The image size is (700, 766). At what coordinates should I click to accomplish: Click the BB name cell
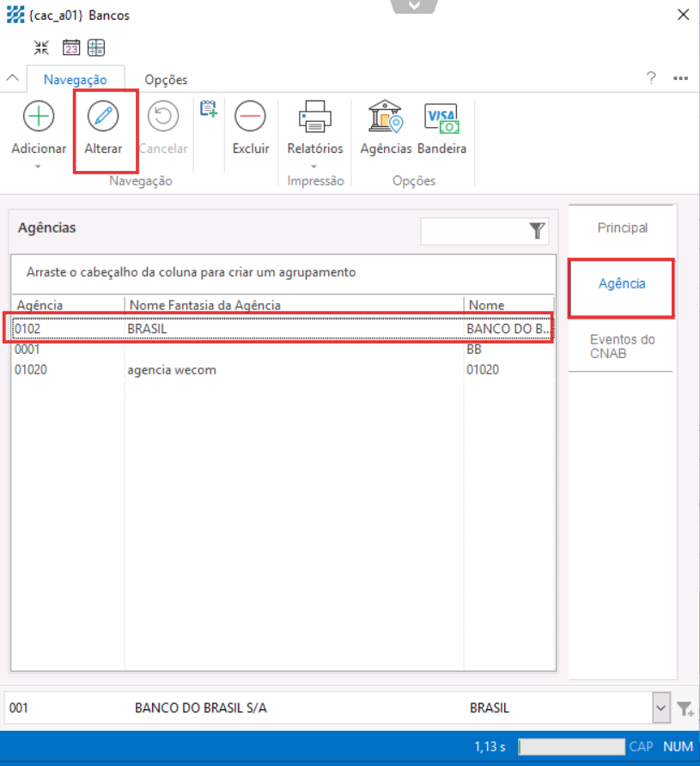tap(508, 350)
